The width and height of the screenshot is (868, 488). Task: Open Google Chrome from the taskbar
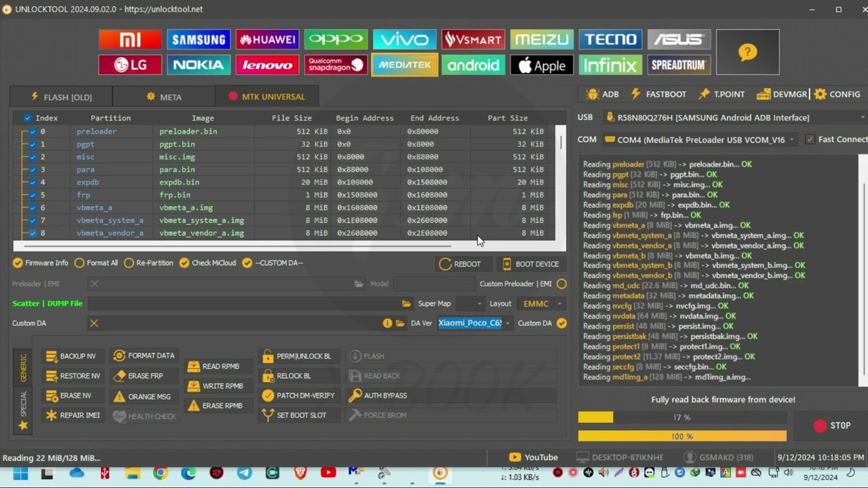[x=161, y=473]
